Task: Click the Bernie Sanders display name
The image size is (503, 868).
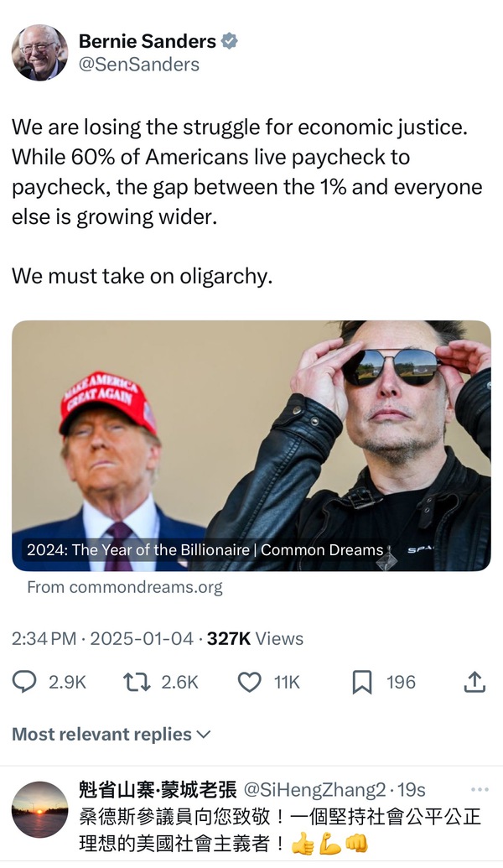Action: point(148,41)
